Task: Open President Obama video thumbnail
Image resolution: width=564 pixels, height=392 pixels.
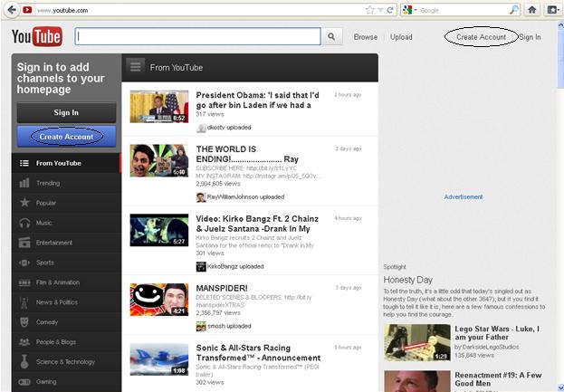Action: [x=159, y=107]
